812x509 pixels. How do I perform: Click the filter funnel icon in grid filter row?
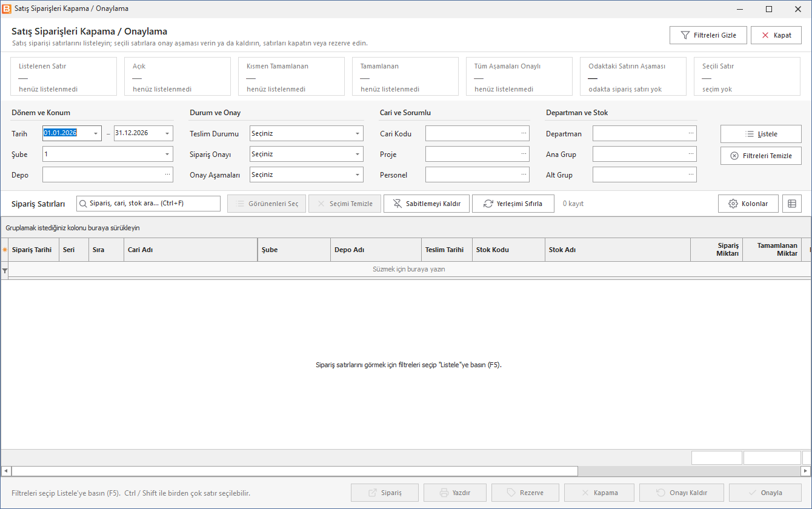[5, 271]
